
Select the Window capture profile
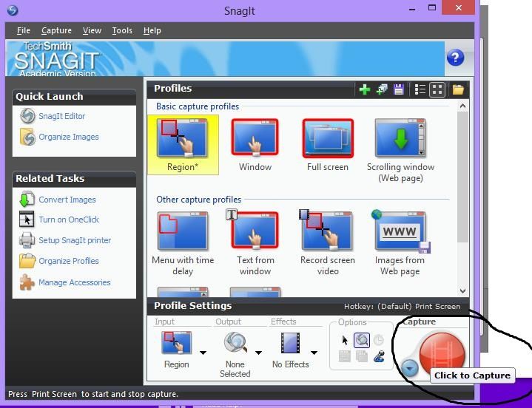[255, 145]
